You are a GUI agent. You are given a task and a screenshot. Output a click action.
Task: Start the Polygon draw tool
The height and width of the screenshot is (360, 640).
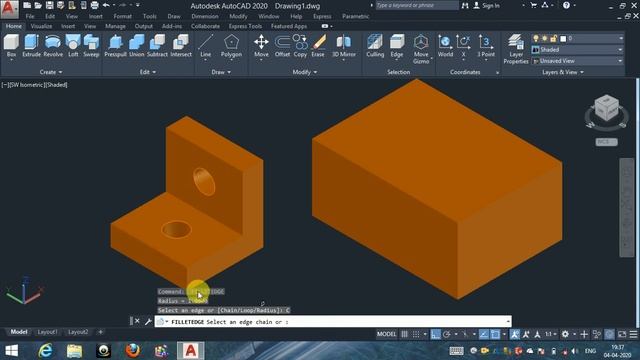click(231, 46)
